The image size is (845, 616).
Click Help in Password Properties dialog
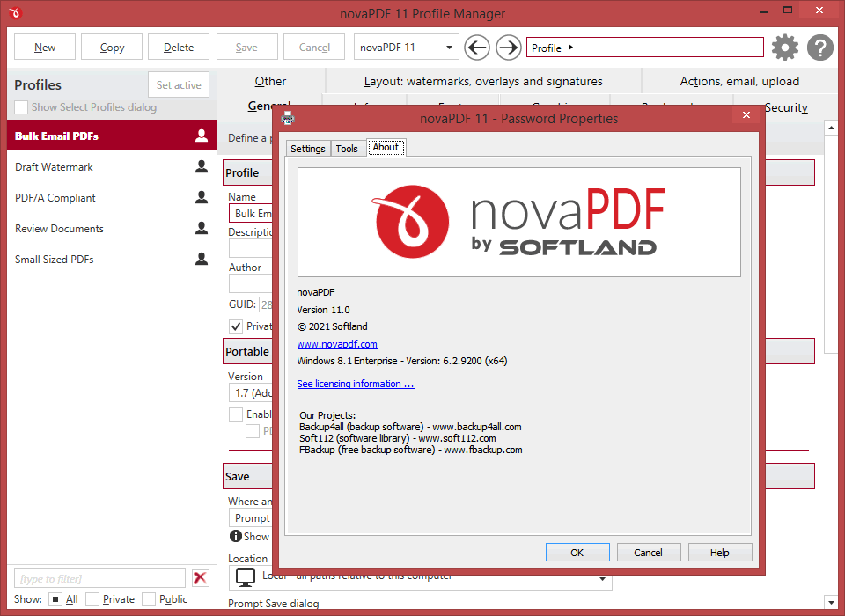(x=719, y=553)
